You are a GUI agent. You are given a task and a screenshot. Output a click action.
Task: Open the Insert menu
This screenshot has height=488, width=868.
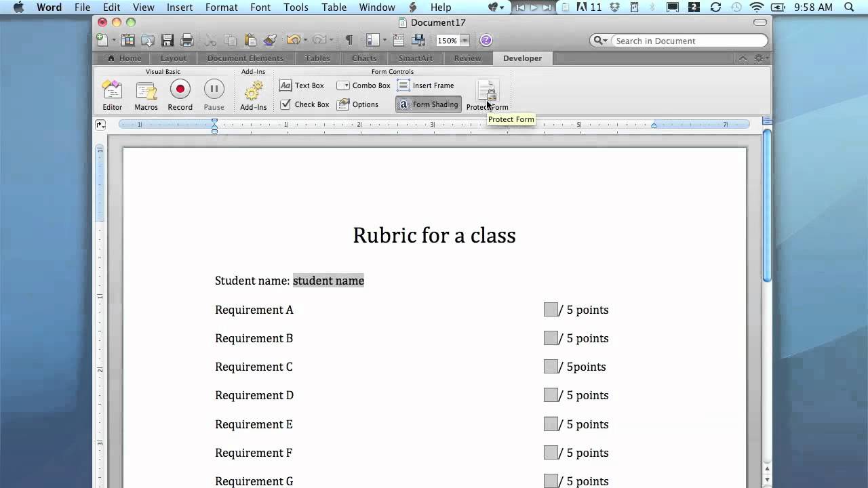180,7
